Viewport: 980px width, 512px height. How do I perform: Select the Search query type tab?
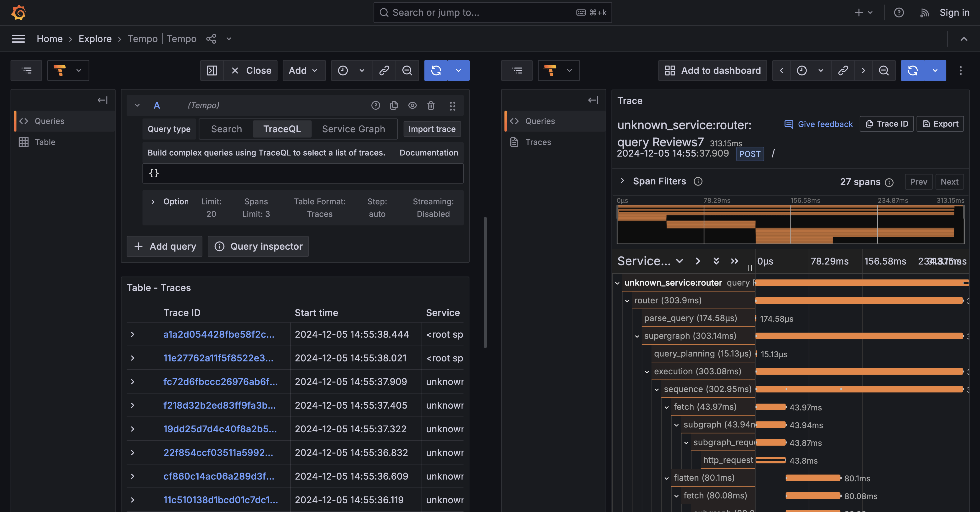pos(226,129)
